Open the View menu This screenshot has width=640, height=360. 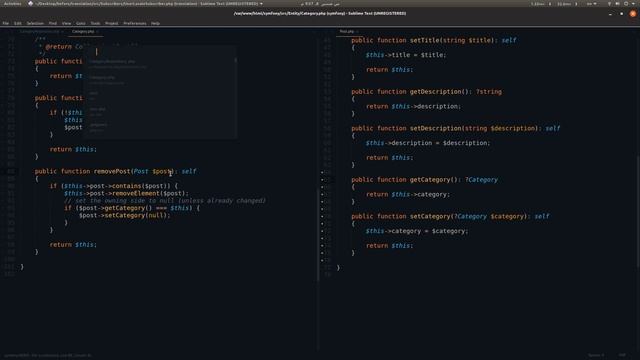pyautogui.click(x=67, y=23)
